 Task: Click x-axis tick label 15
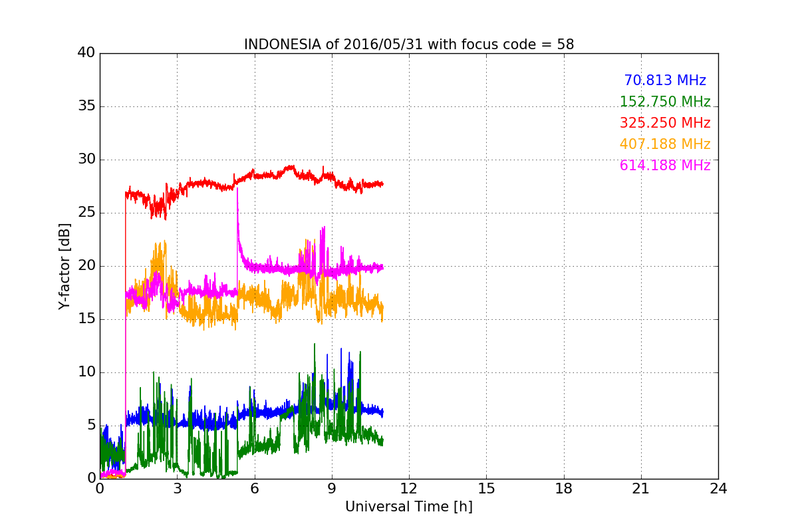(x=486, y=489)
